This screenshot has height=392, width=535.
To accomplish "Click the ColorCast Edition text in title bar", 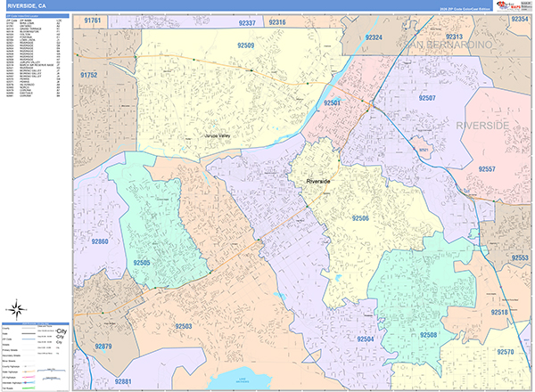I will click(465, 9).
